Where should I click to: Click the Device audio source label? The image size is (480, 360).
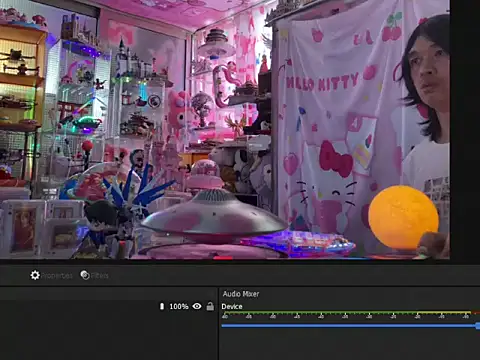pos(232,306)
